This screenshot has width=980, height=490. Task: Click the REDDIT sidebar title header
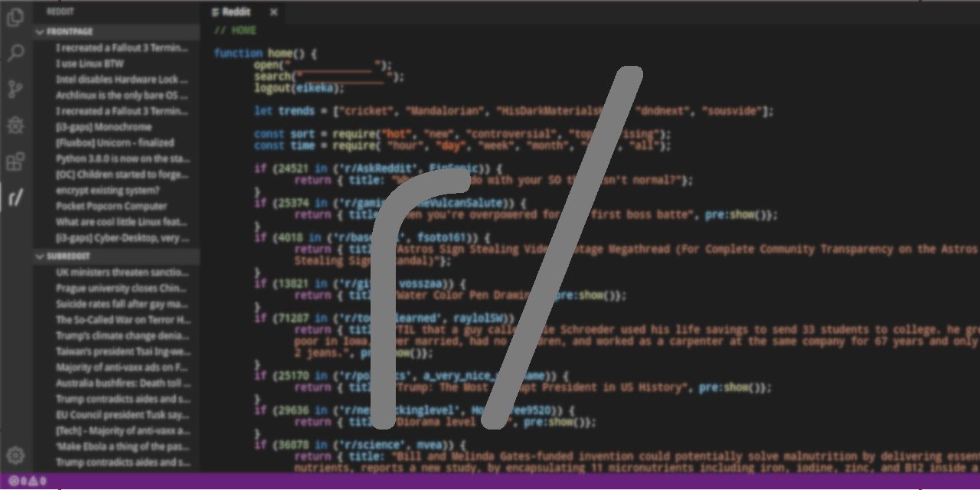coord(60,11)
